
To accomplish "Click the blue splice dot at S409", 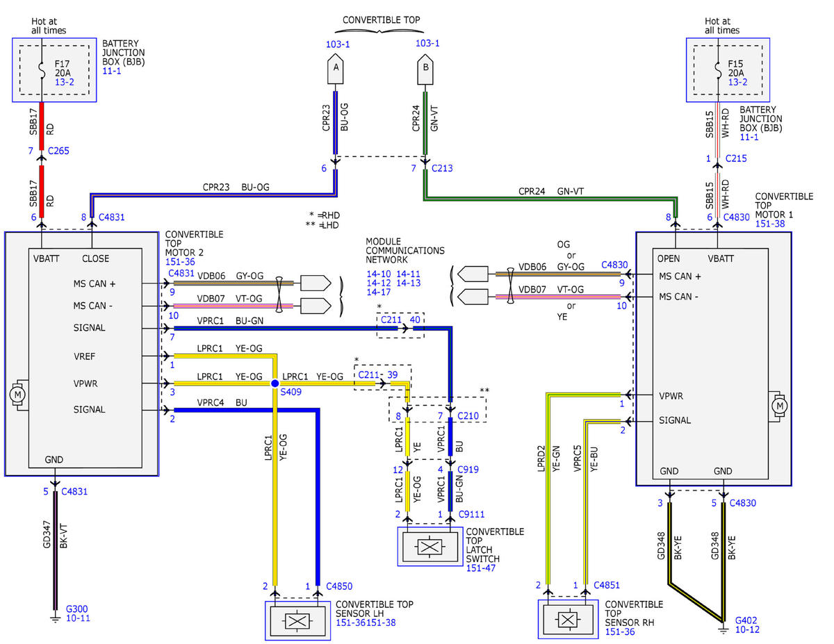I will [x=275, y=383].
